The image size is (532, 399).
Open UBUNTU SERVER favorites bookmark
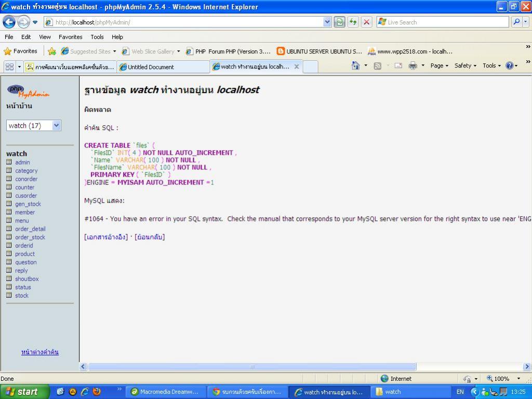(320, 51)
